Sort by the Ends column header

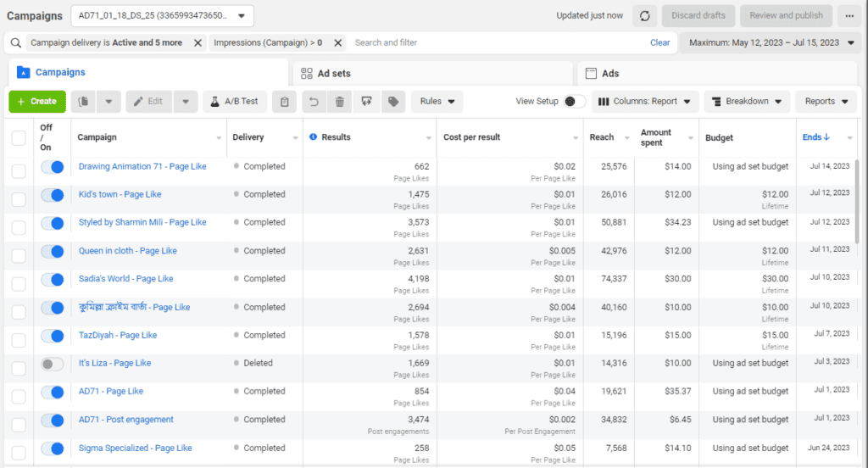tap(816, 136)
